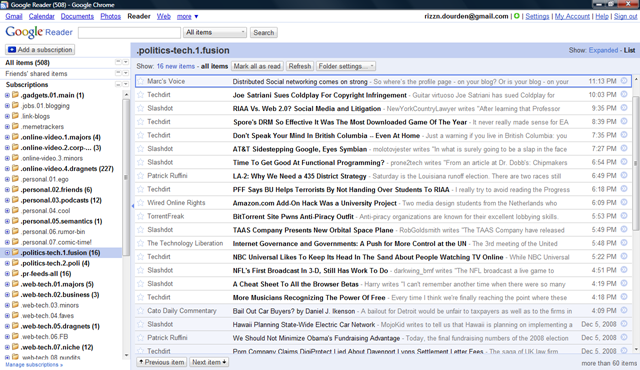Open Documents from top navigation
The image size is (640, 370).
point(77,16)
